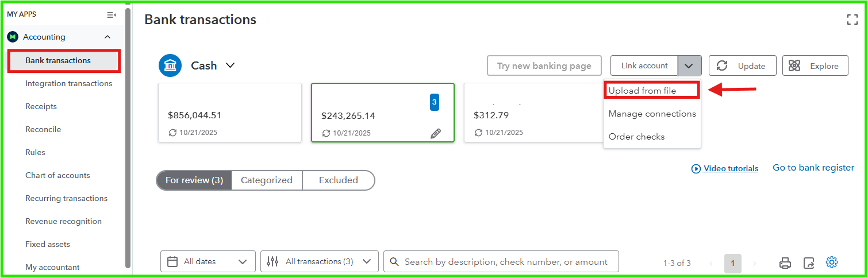Click the transaction search field
The image size is (868, 278).
click(506, 261)
